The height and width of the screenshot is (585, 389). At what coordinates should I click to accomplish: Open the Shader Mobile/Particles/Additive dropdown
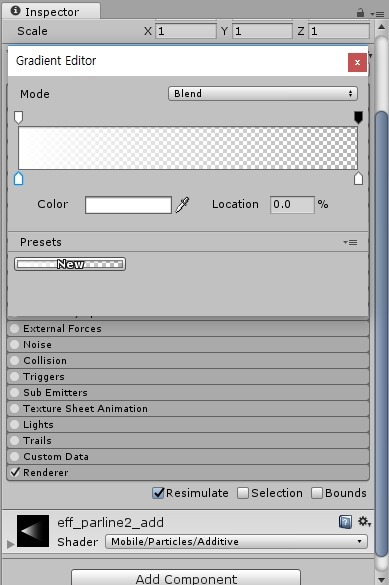coord(236,541)
